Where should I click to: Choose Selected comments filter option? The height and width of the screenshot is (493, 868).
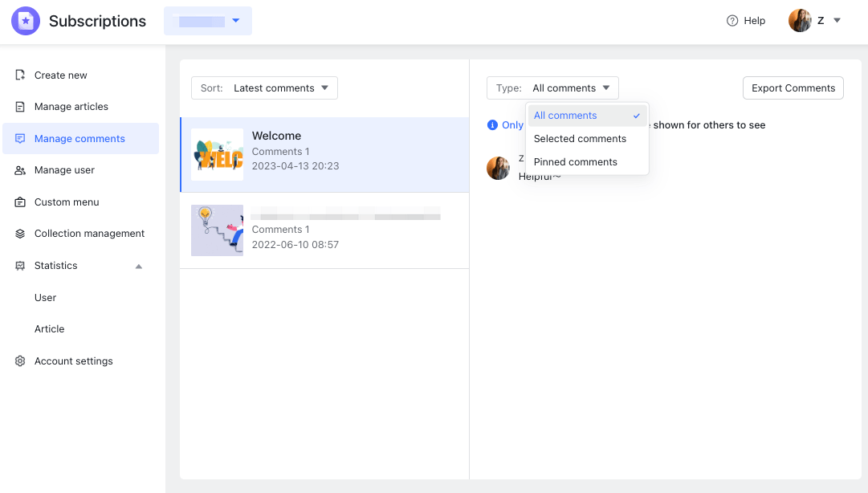587,139
